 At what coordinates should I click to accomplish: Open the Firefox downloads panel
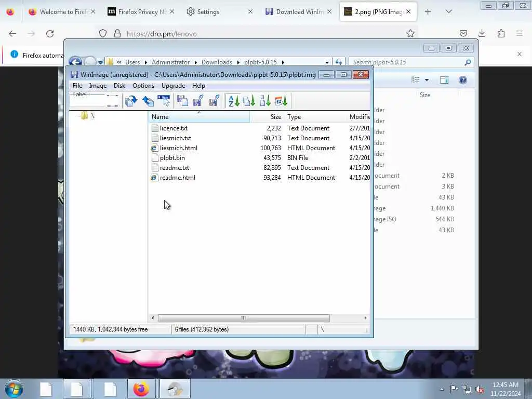point(482,33)
